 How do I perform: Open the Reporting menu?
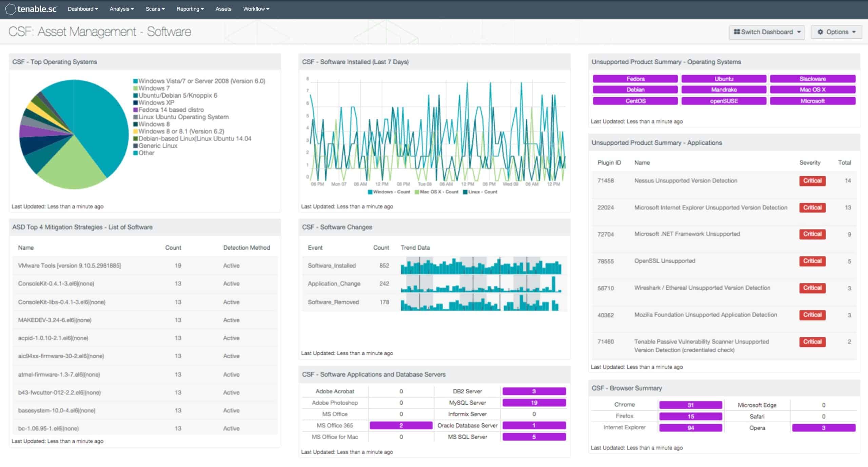(190, 9)
